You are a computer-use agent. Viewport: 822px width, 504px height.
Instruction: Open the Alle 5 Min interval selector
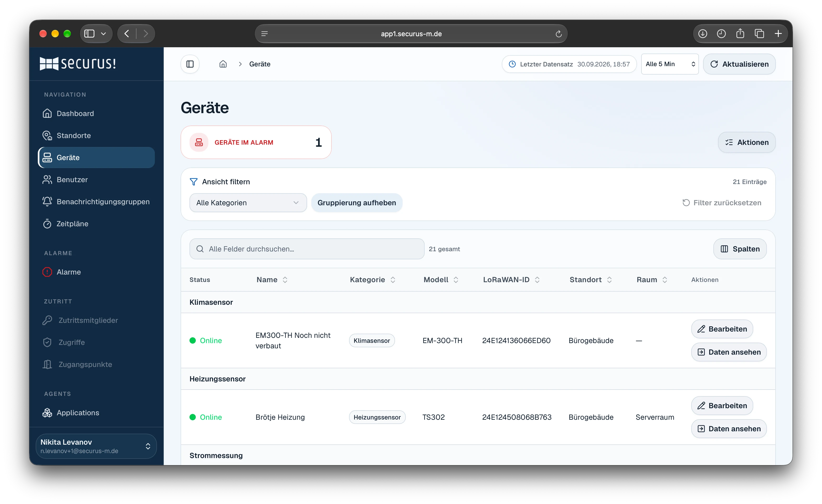[x=670, y=64]
